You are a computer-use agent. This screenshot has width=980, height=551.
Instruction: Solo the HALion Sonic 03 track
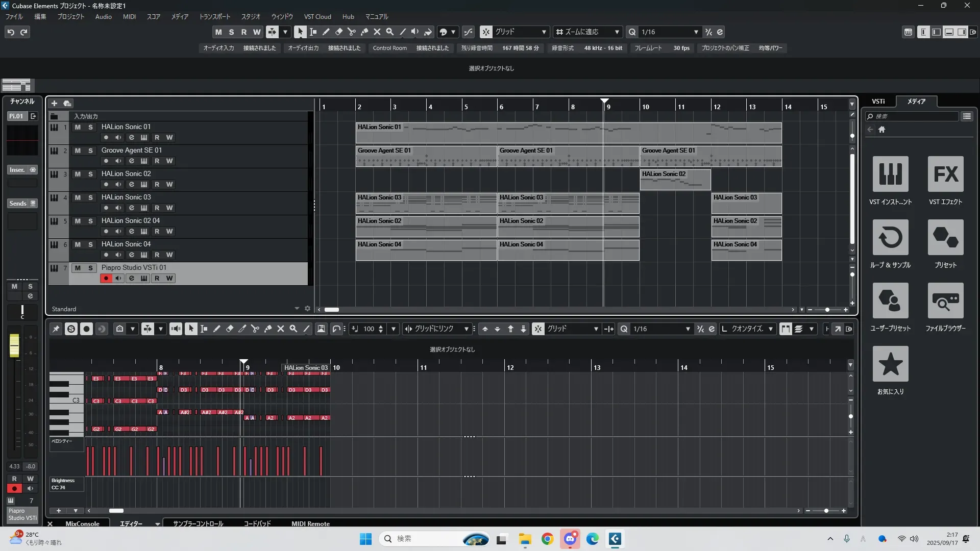[90, 197]
